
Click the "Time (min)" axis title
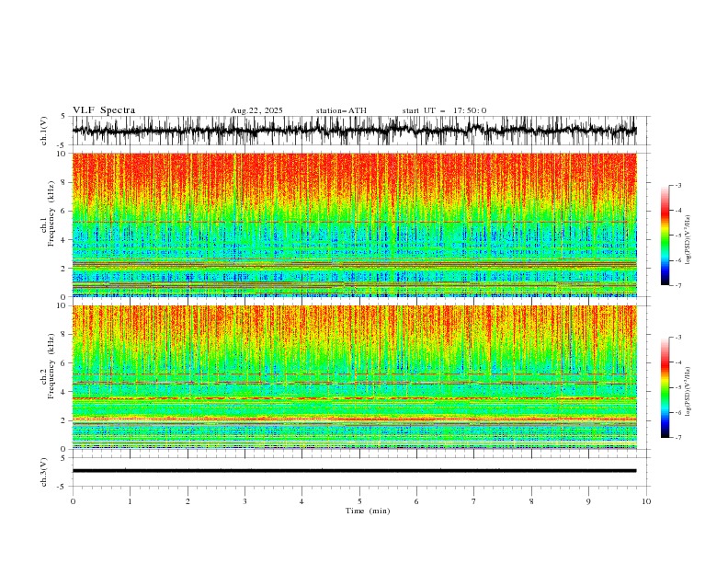tap(368, 511)
